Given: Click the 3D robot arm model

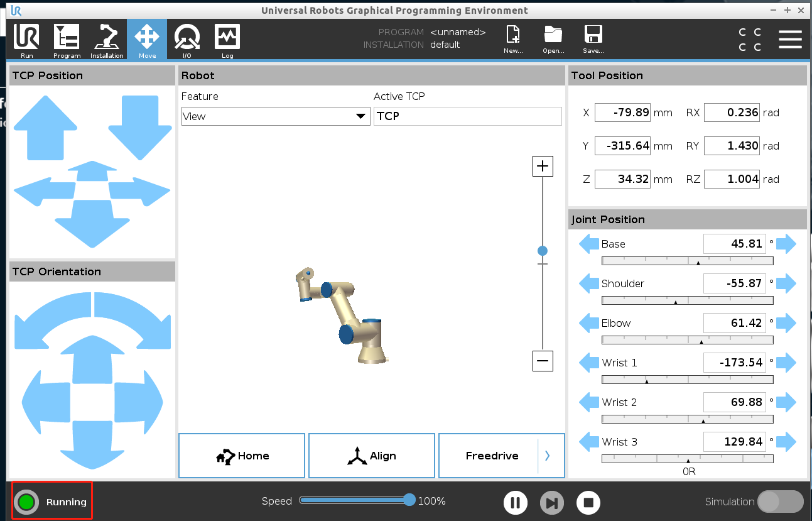Looking at the screenshot, I should pyautogui.click(x=342, y=315).
